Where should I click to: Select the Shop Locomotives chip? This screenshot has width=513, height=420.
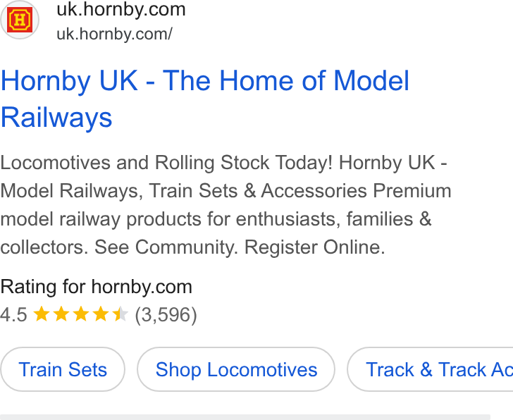point(236,369)
